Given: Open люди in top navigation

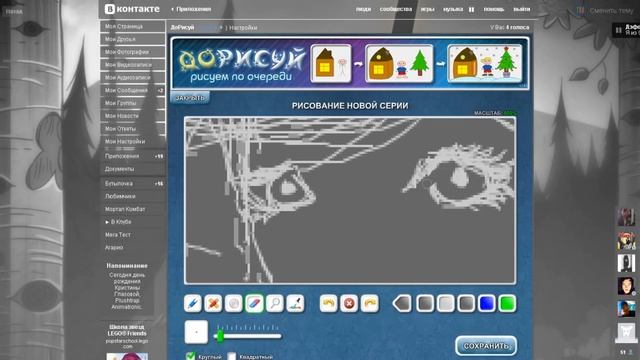Looking at the screenshot, I should [363, 9].
